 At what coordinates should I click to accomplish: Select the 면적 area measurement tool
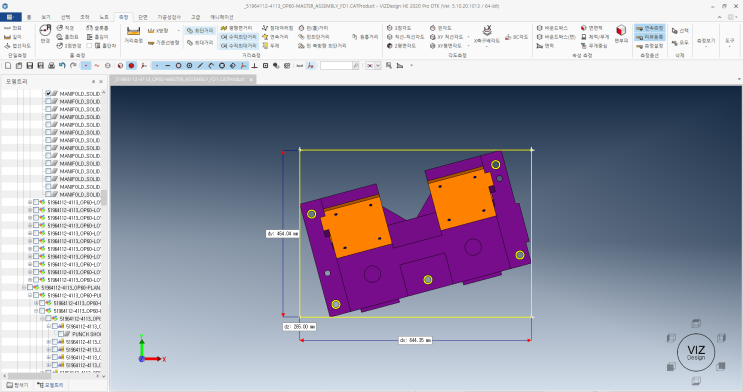point(545,46)
